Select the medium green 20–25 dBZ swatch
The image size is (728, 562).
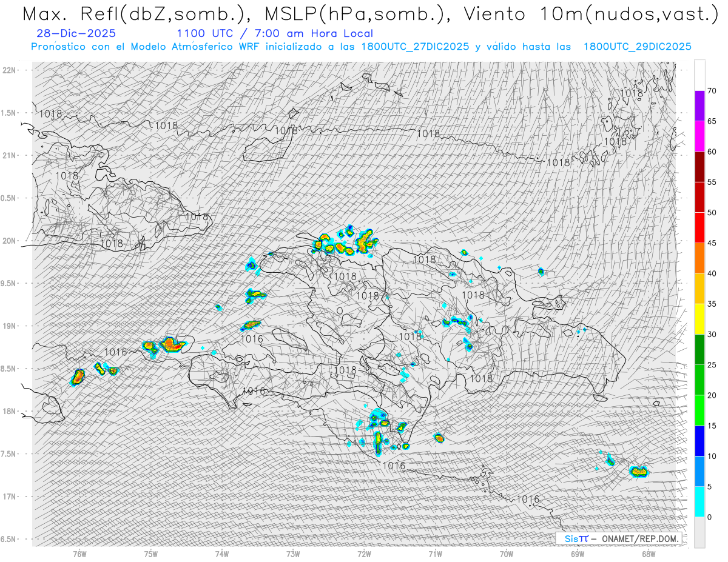[699, 380]
